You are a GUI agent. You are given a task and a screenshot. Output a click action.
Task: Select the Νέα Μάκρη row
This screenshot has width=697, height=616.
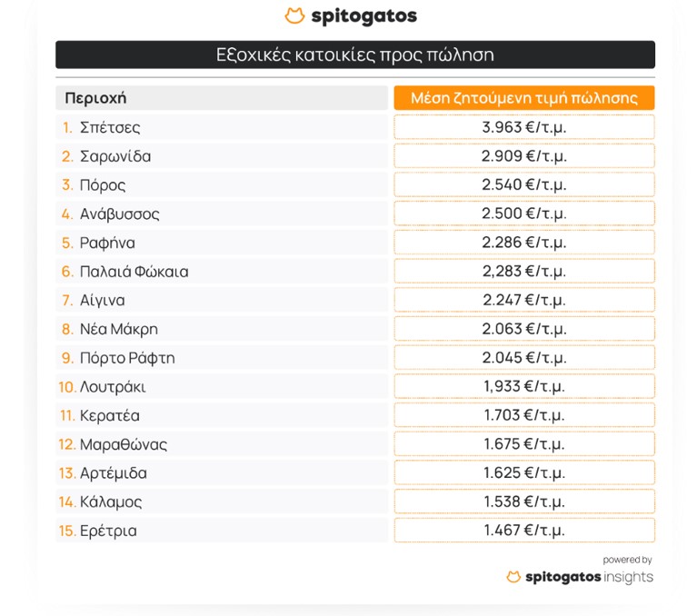(x=222, y=329)
